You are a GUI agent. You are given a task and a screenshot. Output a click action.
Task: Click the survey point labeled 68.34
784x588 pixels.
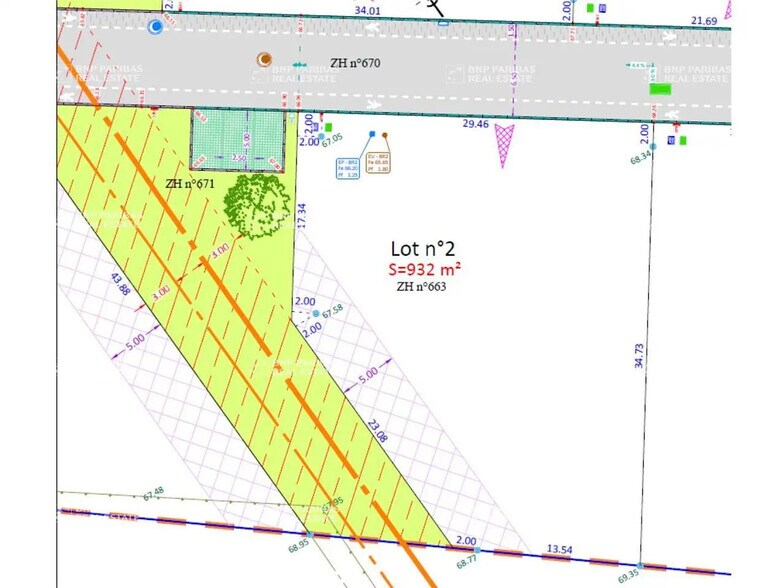pos(652,147)
